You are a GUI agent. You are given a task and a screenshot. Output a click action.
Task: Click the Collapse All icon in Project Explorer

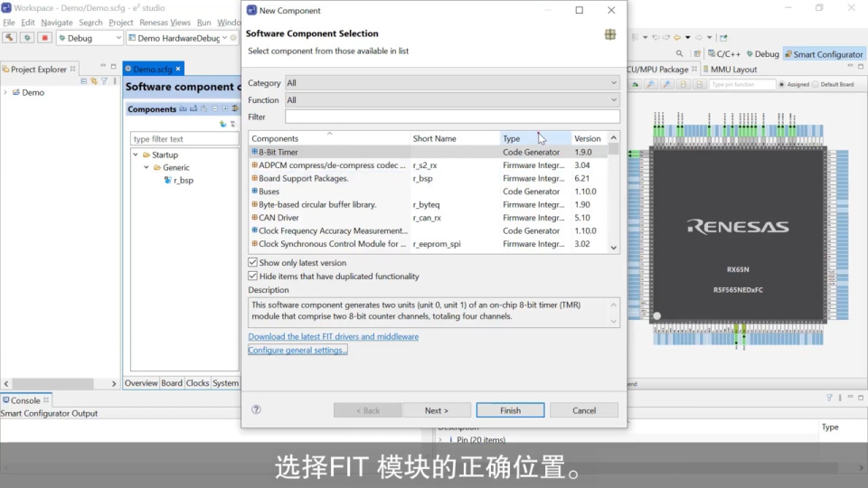(x=83, y=81)
